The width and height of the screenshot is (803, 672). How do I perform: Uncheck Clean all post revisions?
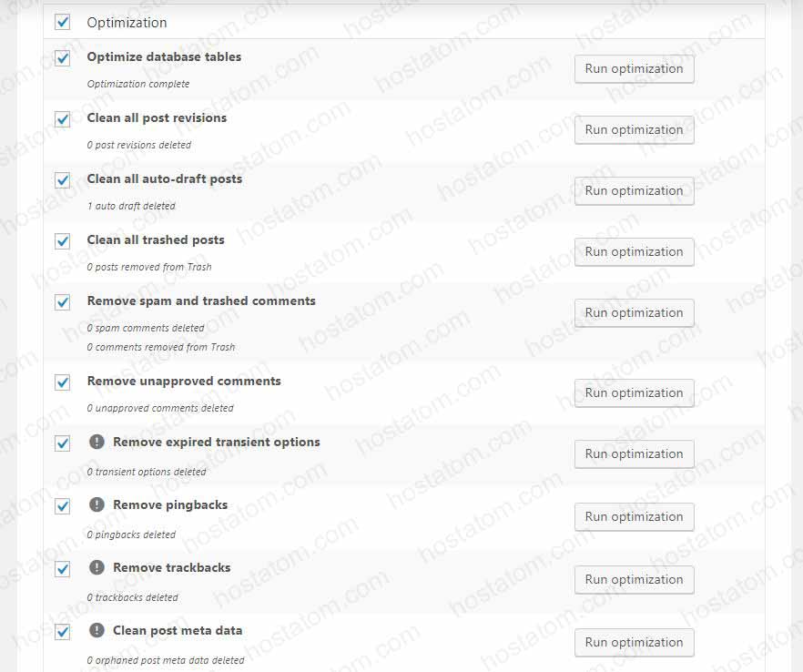pyautogui.click(x=62, y=119)
